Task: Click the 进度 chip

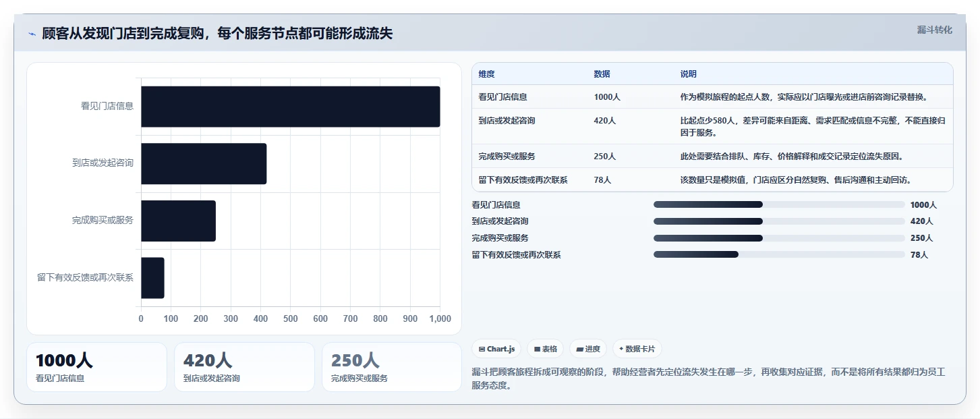Action: tap(588, 349)
